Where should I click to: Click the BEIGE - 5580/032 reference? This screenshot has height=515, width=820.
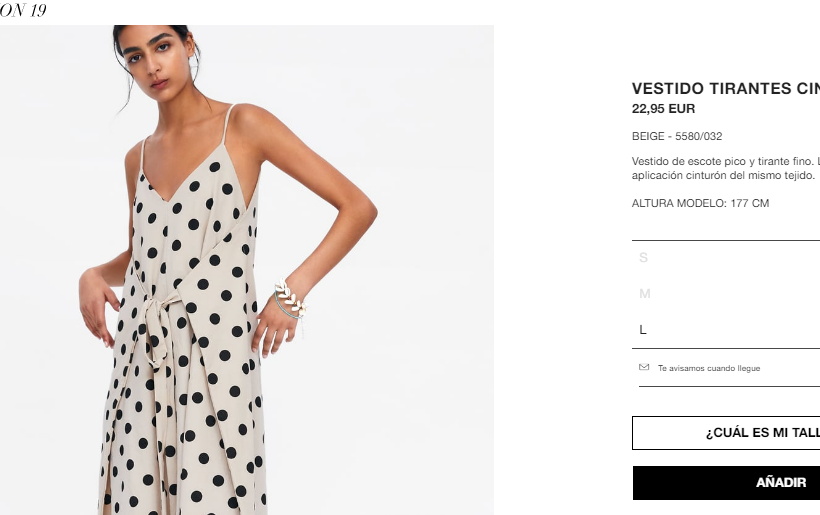pos(677,136)
